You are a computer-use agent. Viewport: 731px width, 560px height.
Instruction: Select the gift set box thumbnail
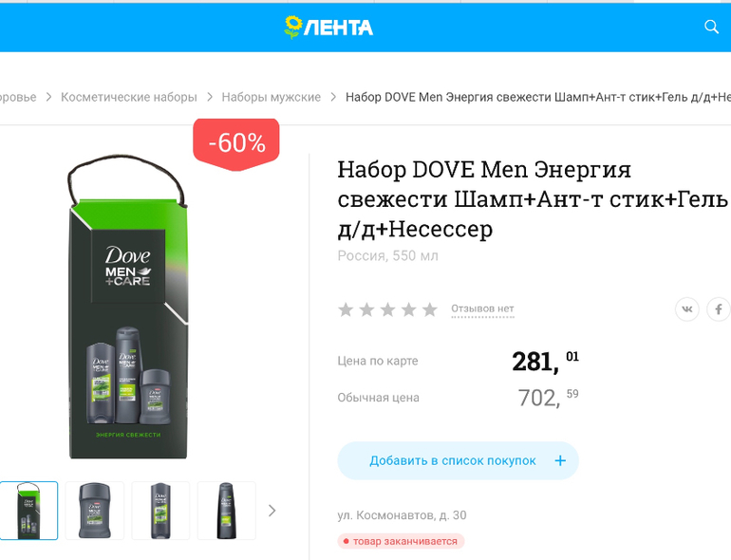[28, 511]
